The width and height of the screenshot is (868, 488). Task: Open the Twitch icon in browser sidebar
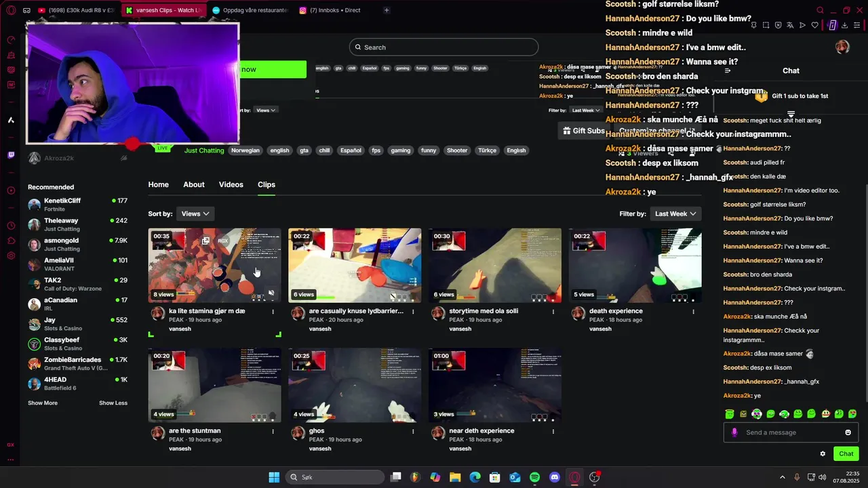(11, 155)
